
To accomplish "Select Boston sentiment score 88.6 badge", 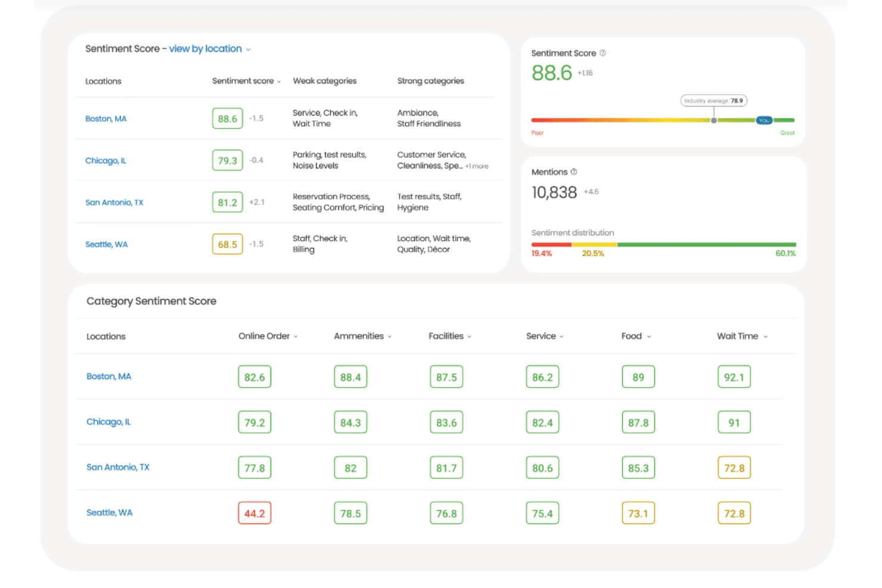I will pyautogui.click(x=228, y=119).
